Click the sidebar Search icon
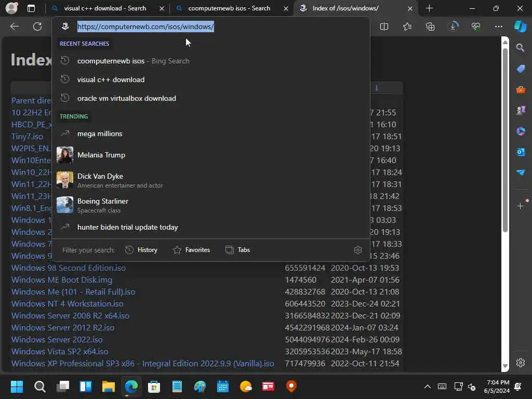The height and width of the screenshot is (399, 532). pyautogui.click(x=521, y=47)
